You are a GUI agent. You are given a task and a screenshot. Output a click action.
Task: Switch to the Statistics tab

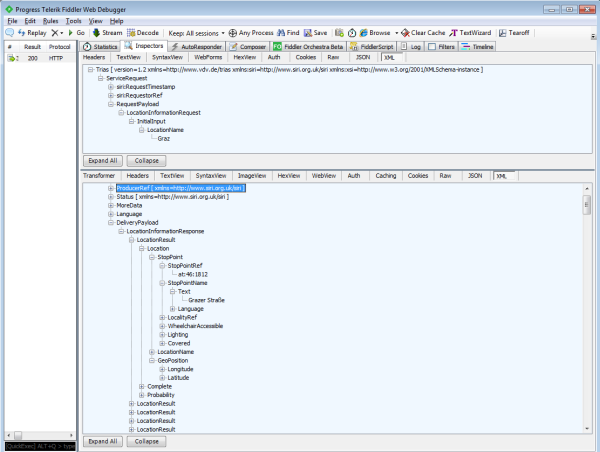pos(100,47)
